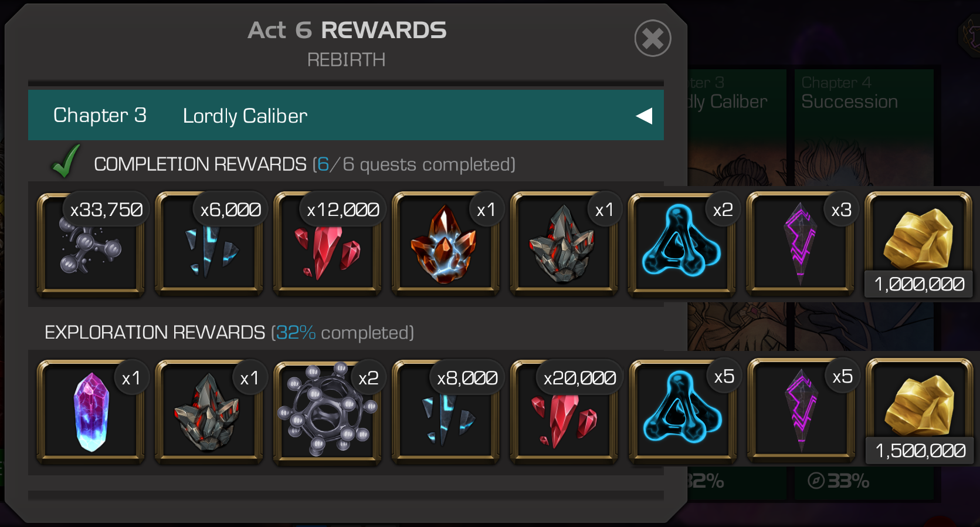
Task: Tap the x8,000 blue shards exploration reward
Action: (x=446, y=411)
